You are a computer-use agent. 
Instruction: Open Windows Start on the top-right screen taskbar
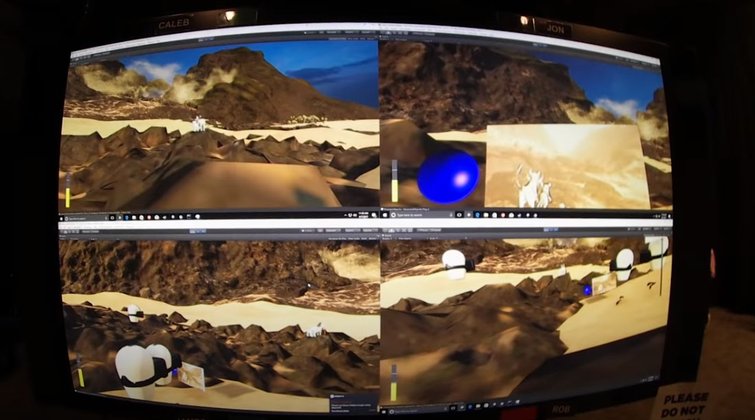[x=387, y=214]
